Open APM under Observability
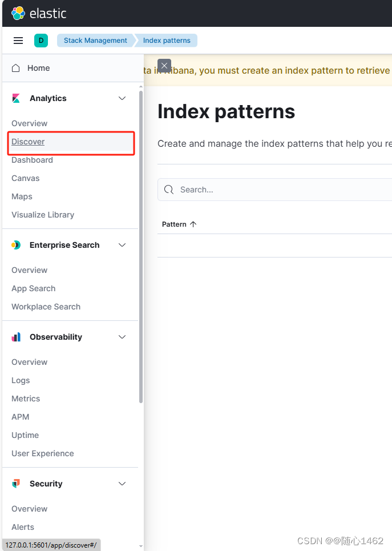 tap(21, 417)
